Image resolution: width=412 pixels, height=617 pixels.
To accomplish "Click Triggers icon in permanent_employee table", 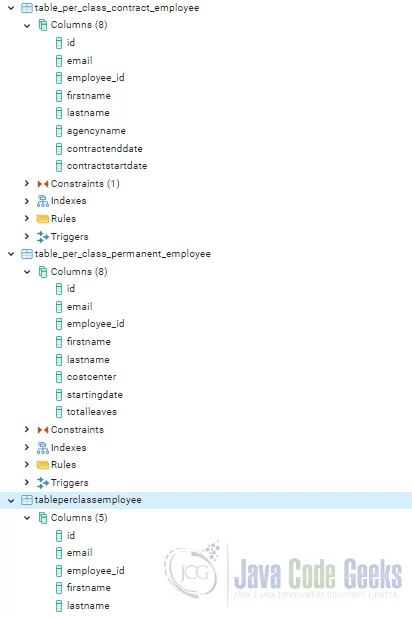I will [42, 482].
